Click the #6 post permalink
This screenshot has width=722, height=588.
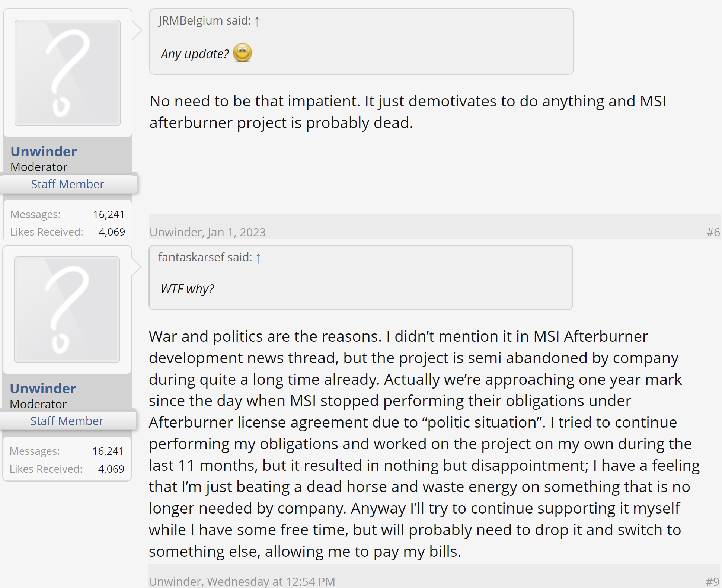click(x=713, y=233)
